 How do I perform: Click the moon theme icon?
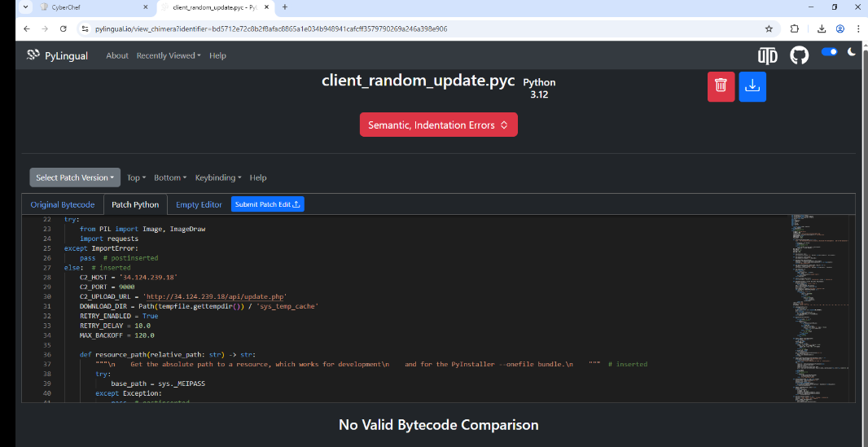pyautogui.click(x=852, y=52)
